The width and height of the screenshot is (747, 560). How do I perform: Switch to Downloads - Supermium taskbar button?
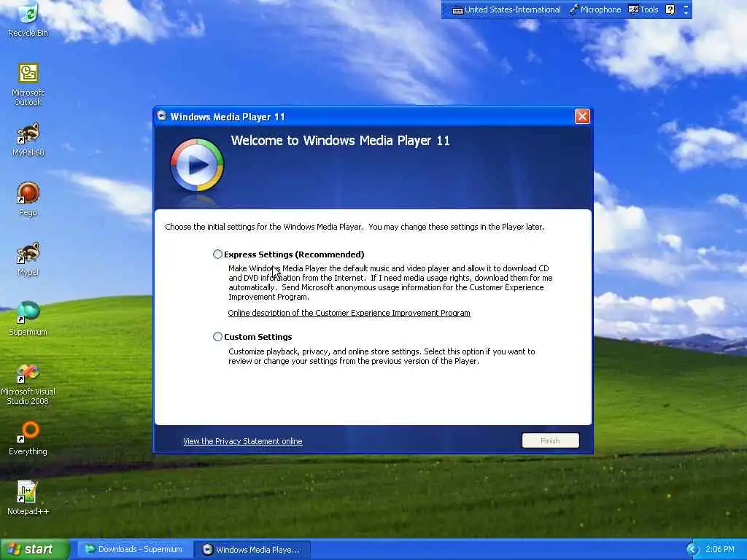coord(133,550)
